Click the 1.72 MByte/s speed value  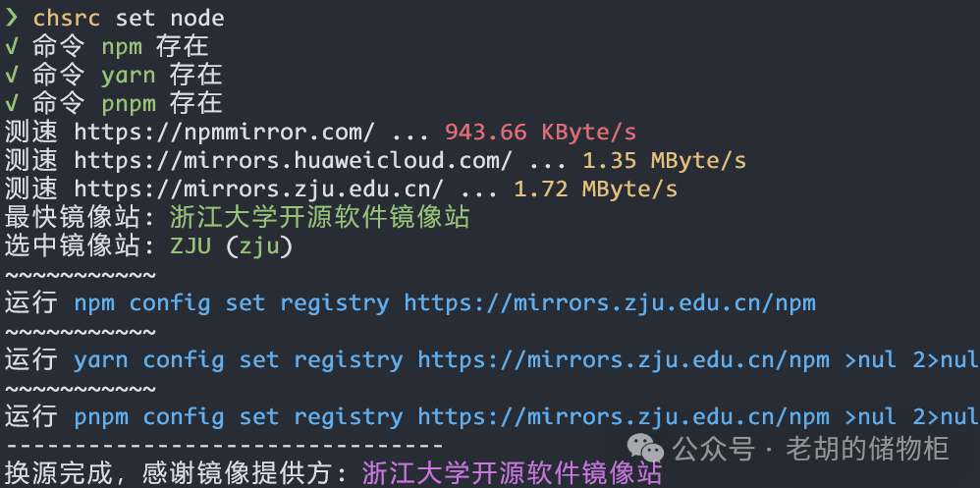596,190
